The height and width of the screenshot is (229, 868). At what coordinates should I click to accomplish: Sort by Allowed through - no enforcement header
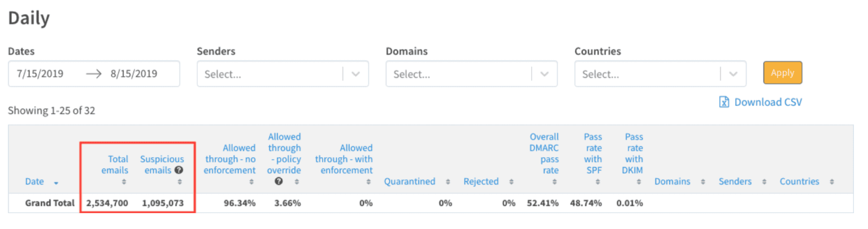coord(229,159)
